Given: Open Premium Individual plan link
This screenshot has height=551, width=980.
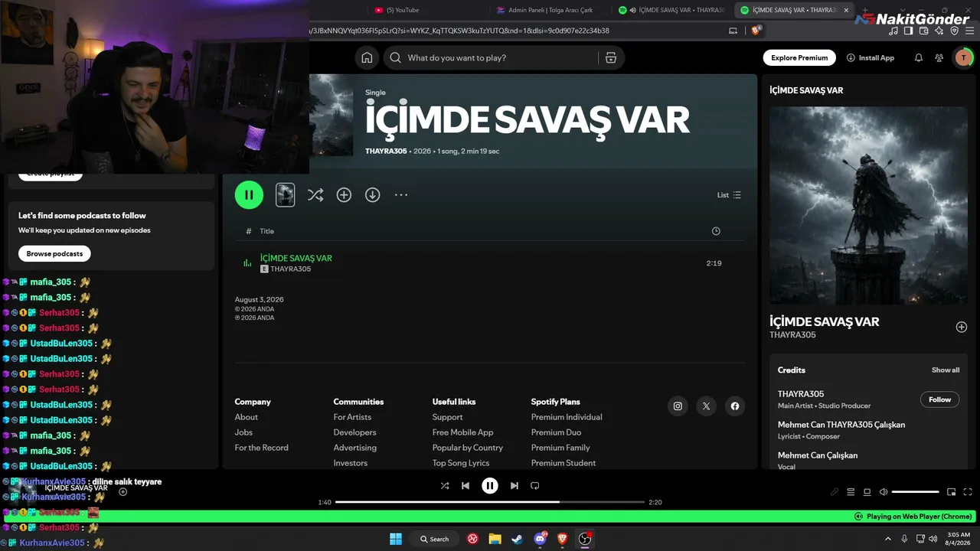Looking at the screenshot, I should point(567,417).
